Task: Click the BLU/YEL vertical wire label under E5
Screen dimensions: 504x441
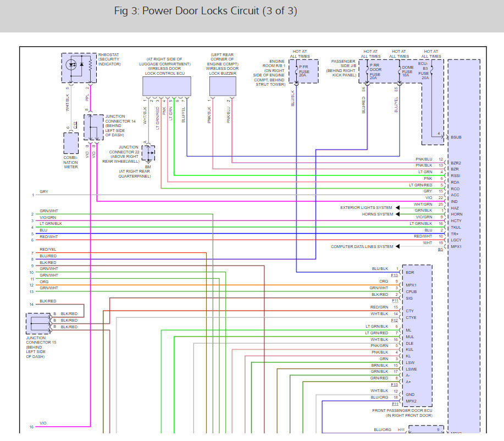Action: click(x=396, y=104)
